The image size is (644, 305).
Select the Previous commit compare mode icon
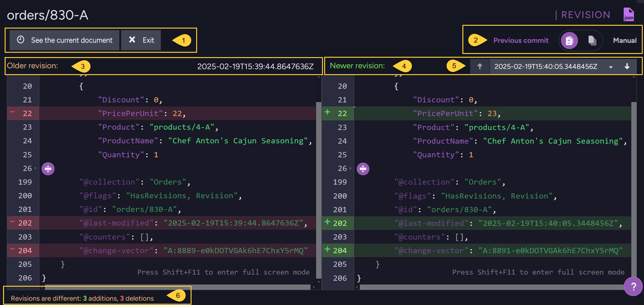click(x=569, y=40)
